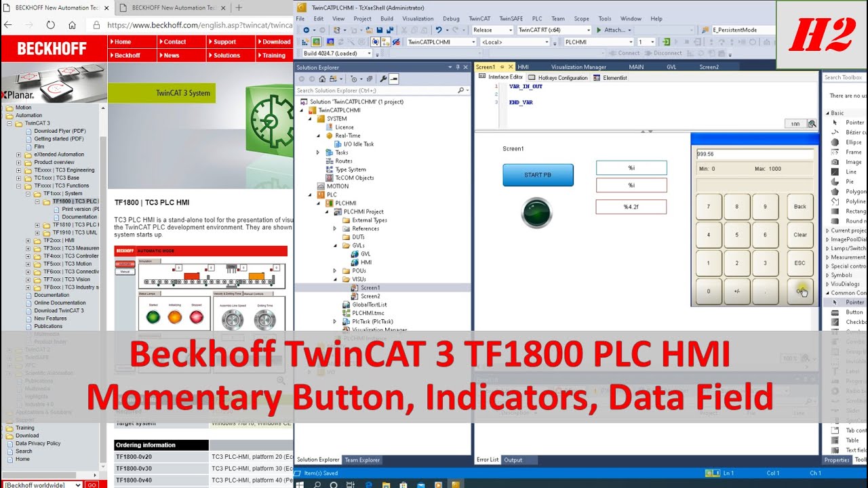Click the green Attach play icon
The width and height of the screenshot is (868, 488).
pyautogui.click(x=599, y=30)
